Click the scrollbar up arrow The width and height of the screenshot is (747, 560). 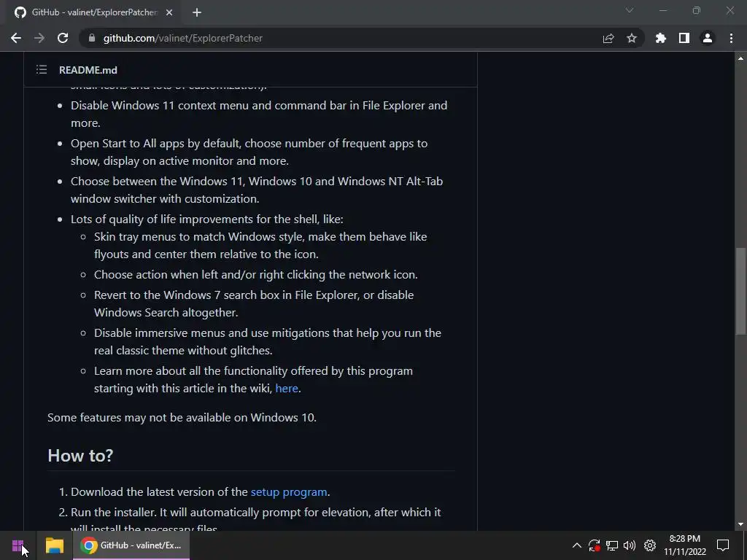point(740,58)
